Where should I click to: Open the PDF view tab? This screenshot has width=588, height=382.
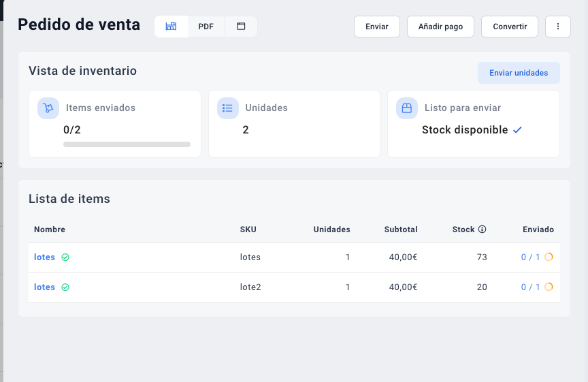206,27
